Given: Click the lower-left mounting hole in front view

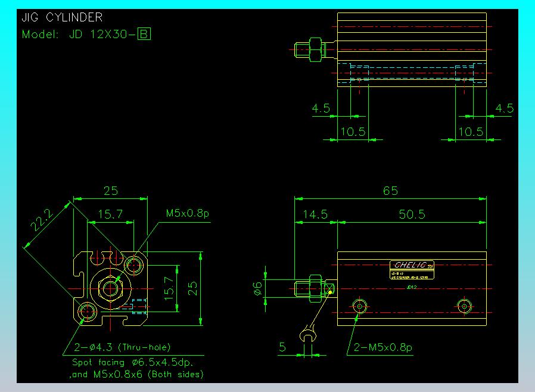Looking at the screenshot, I should (88, 312).
